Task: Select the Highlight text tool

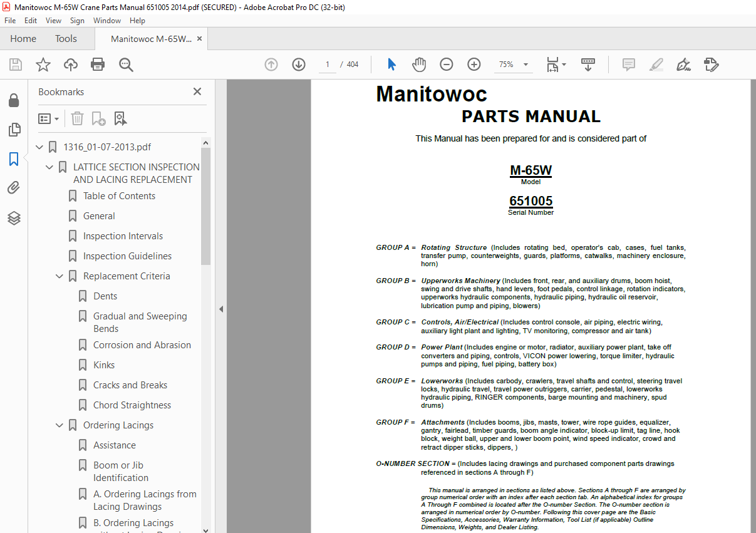Action: [656, 65]
